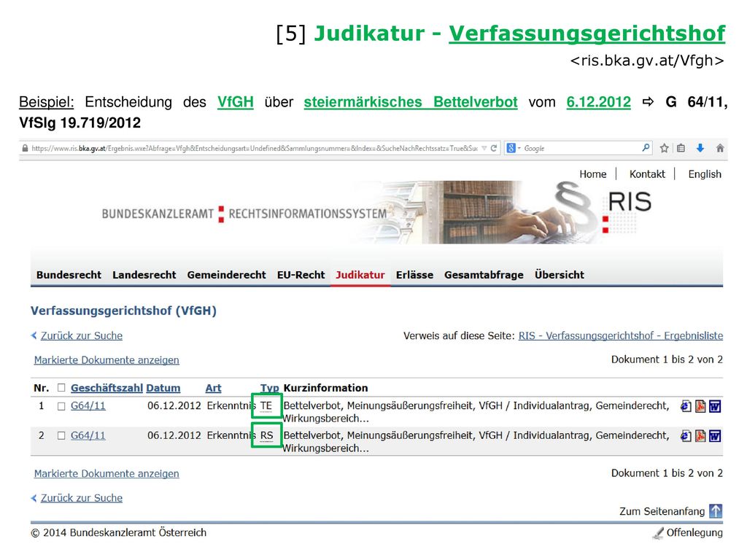Click the search magnifier icon
Screen dimensions: 747x560
tap(646, 148)
